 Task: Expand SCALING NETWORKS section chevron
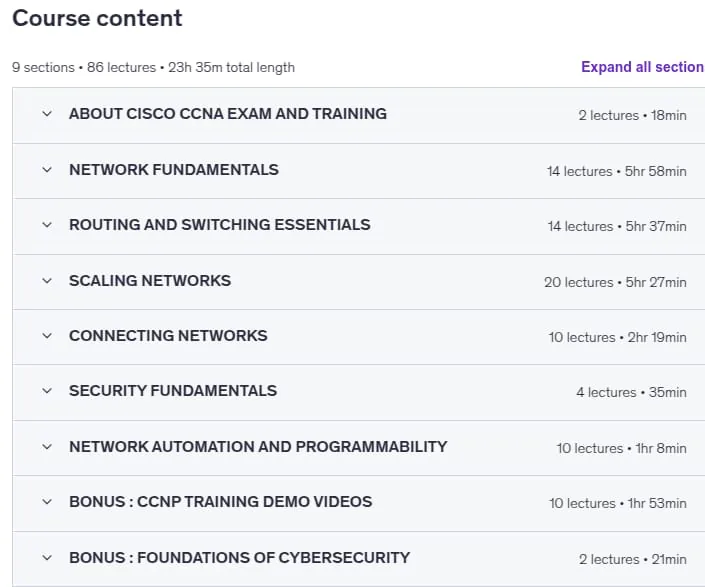click(x=47, y=281)
